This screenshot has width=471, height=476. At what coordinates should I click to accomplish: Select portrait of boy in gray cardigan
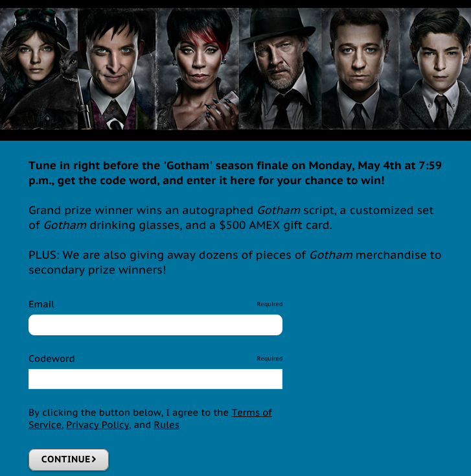pos(435,69)
